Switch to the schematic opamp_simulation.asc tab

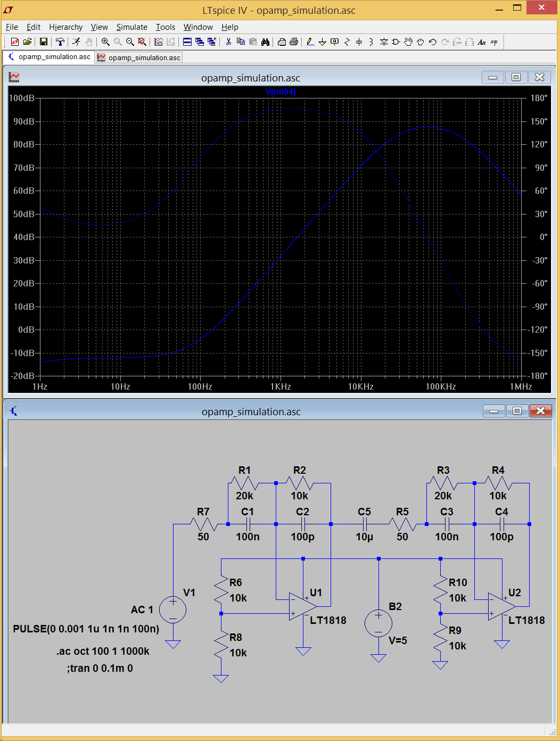tap(48, 57)
